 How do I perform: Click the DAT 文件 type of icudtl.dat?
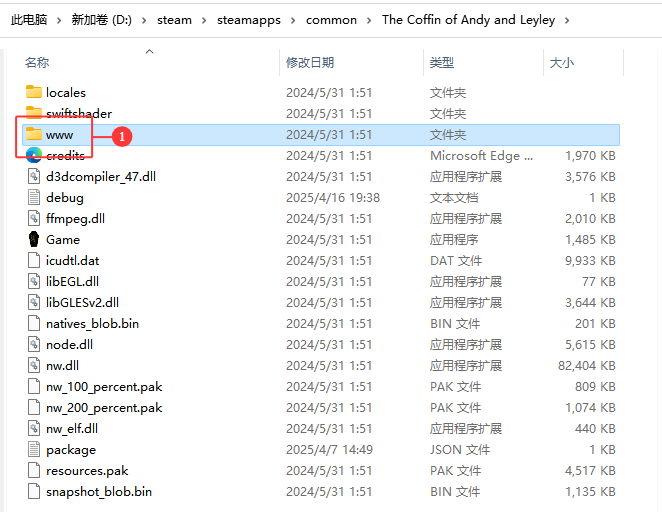pos(456,260)
